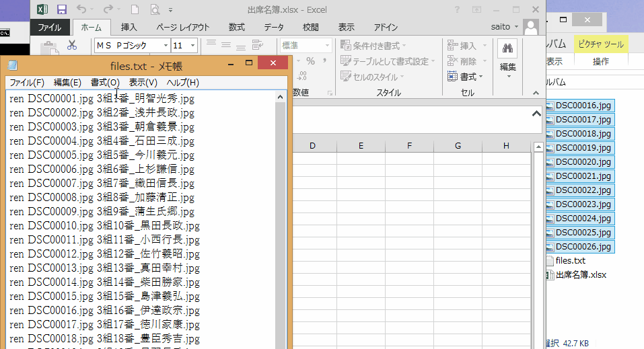Click Notepad scrollbar up arrow
The image size is (644, 349).
pyautogui.click(x=281, y=98)
